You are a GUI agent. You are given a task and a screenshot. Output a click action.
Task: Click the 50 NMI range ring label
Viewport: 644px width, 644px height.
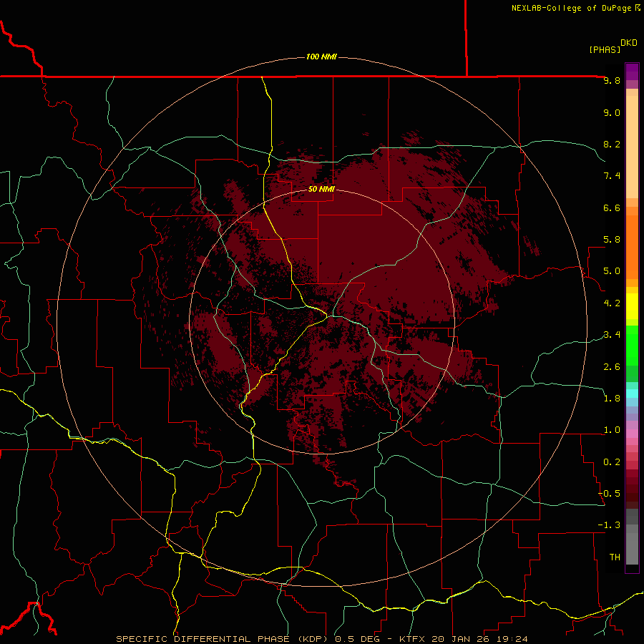321,189
